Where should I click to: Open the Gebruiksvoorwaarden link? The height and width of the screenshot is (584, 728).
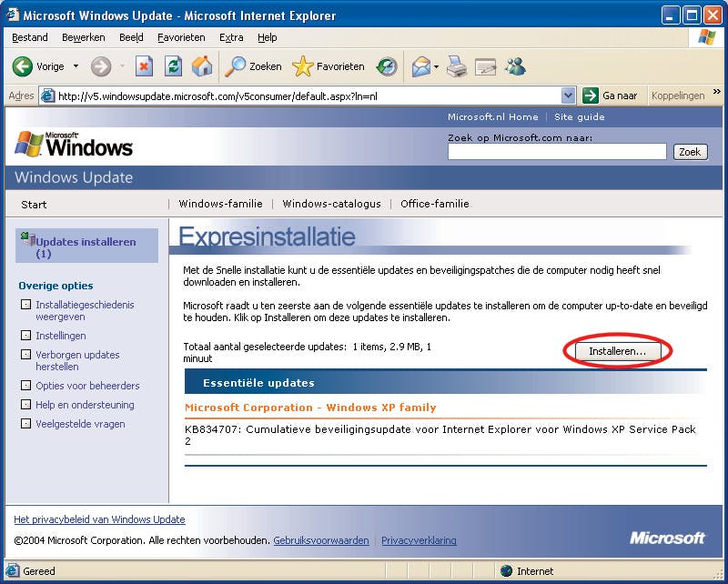click(321, 540)
